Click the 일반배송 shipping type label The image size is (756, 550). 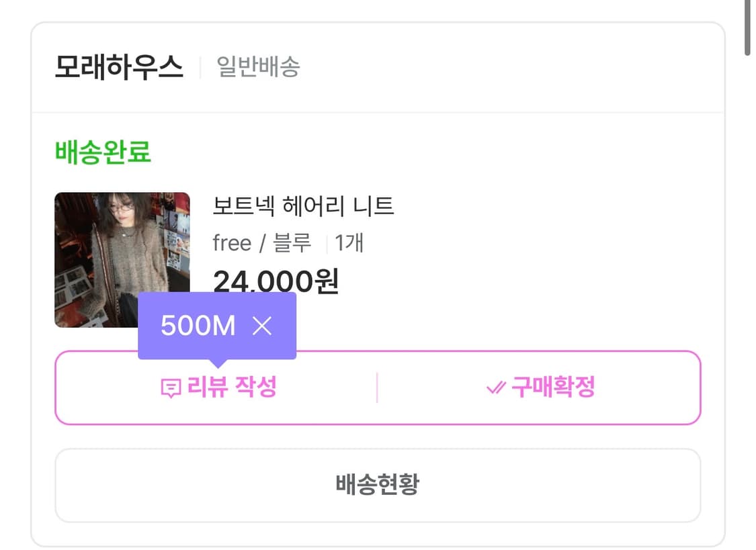(258, 67)
